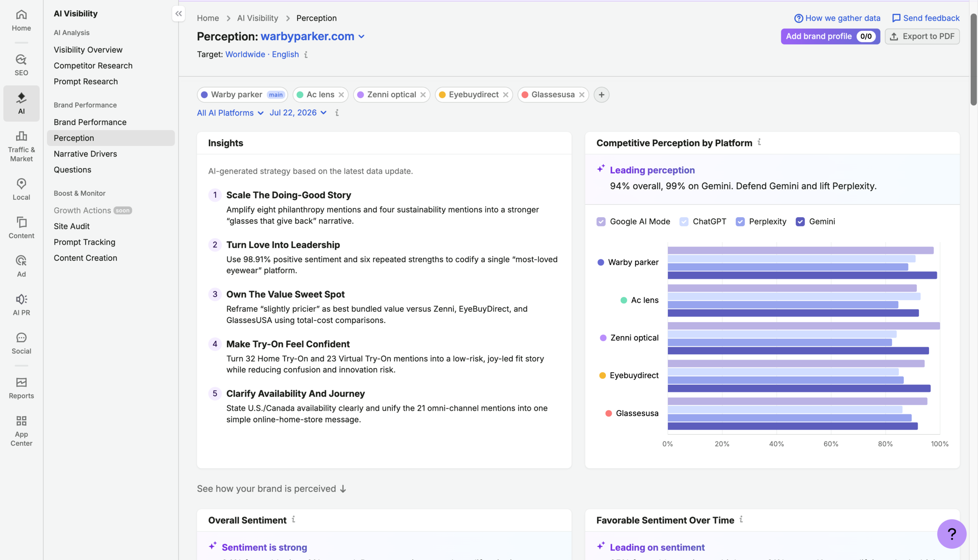Click Ac lens ChatGPT bar in chart

point(794,297)
